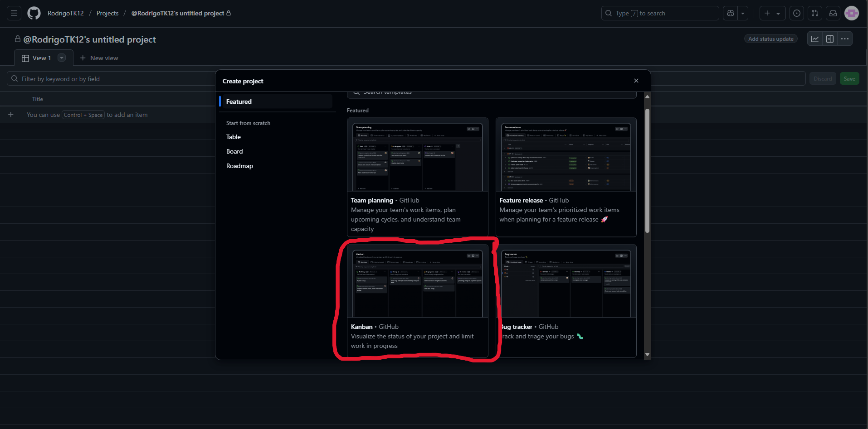Choose the Kanban template thumbnail
Image resolution: width=868 pixels, height=429 pixels.
418,281
